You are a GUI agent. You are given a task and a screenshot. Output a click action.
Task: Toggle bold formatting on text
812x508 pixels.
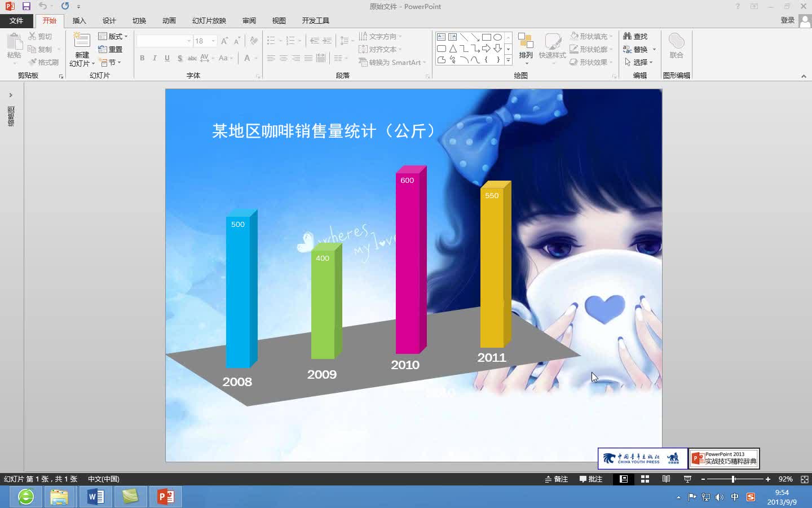pyautogui.click(x=142, y=58)
